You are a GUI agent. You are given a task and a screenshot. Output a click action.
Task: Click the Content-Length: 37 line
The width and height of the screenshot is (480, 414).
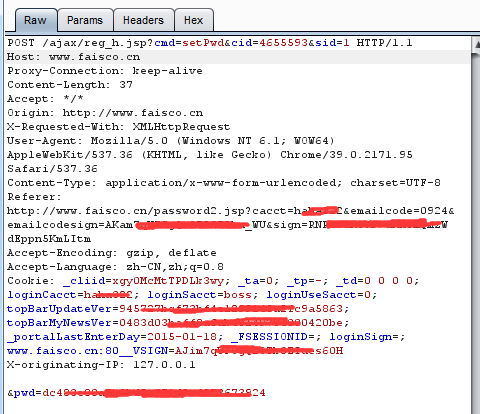(x=70, y=85)
